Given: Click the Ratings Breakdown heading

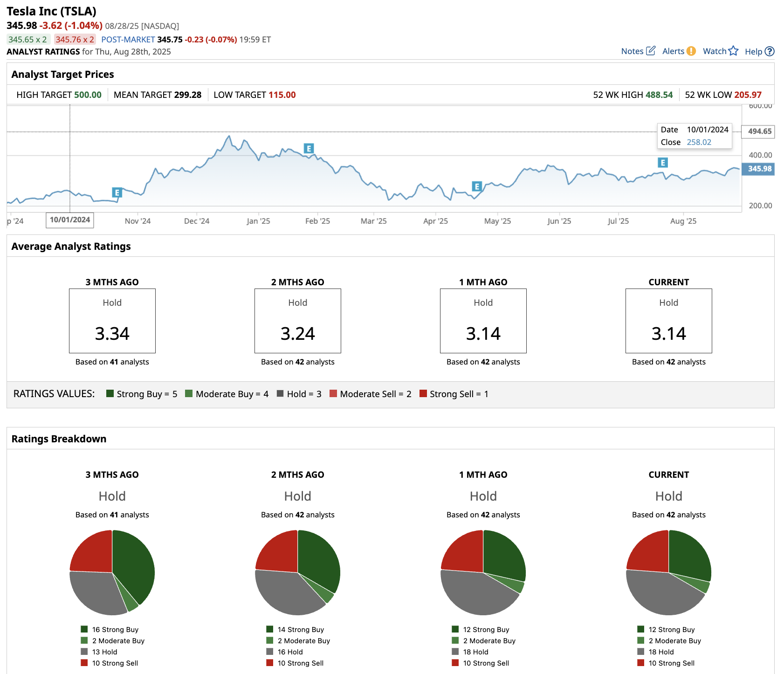Looking at the screenshot, I should (59, 439).
